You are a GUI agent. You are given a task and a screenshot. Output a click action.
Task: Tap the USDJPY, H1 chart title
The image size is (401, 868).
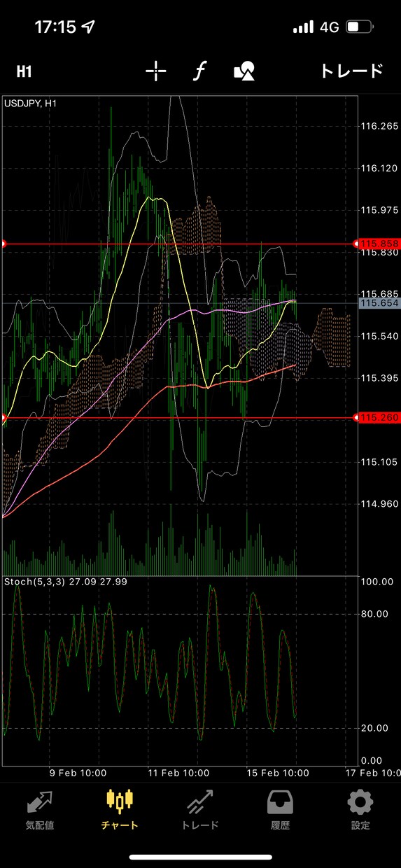click(x=31, y=103)
